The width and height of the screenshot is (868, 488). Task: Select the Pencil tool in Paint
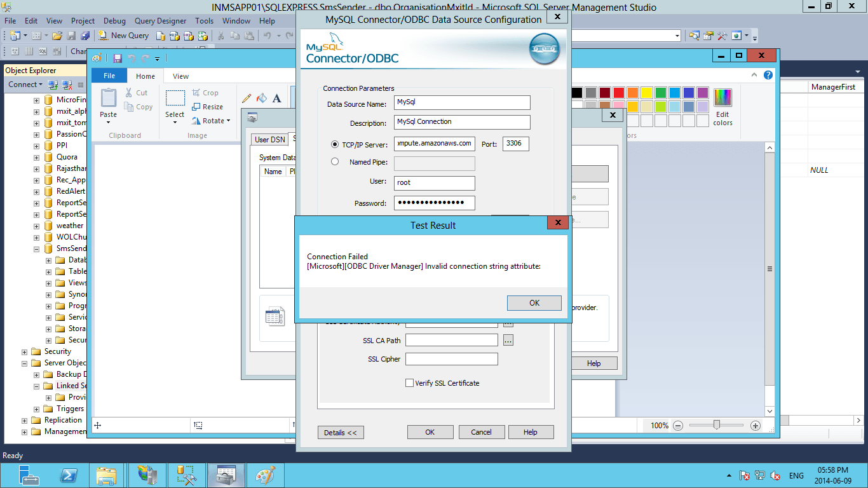point(247,98)
